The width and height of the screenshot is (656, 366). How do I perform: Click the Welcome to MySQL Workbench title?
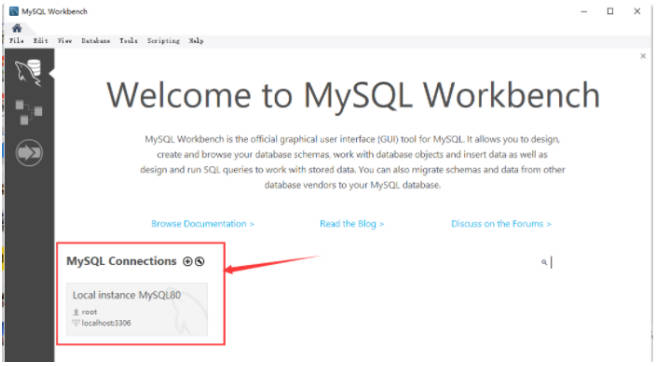coord(353,95)
